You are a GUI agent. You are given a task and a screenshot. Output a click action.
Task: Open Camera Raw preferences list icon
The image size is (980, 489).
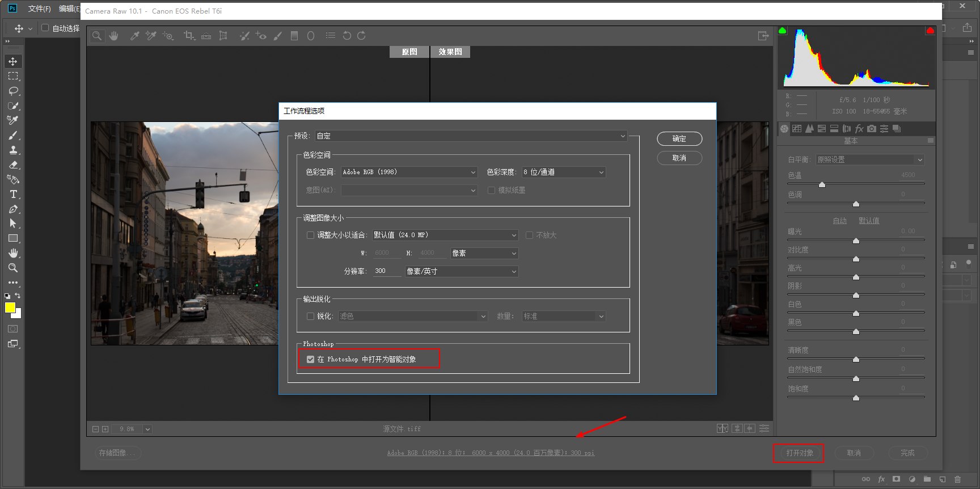click(x=331, y=36)
